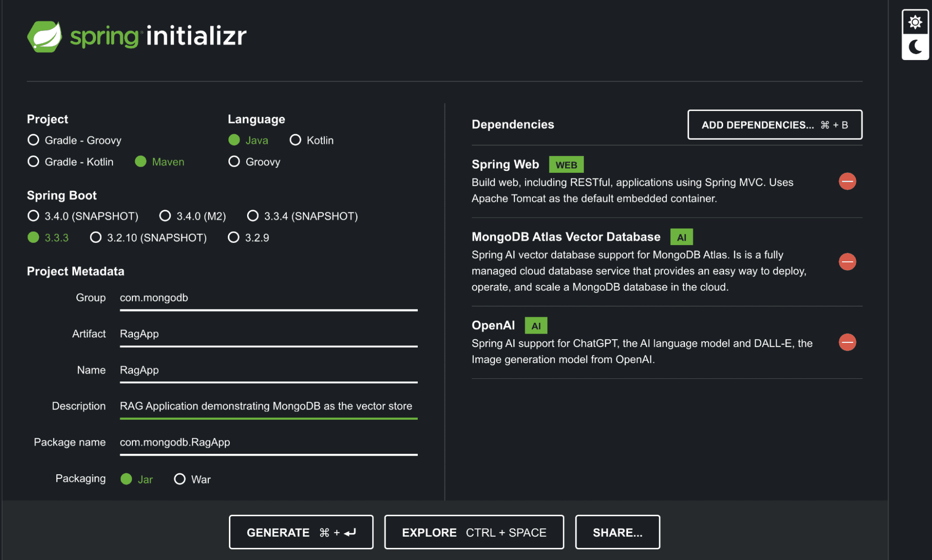Open the Share dialog
The height and width of the screenshot is (560, 932).
[617, 532]
